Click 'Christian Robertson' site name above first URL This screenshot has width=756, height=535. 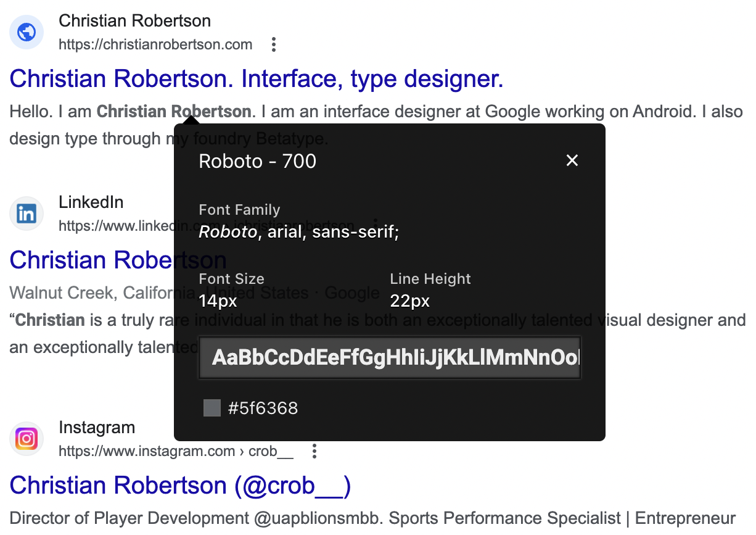point(134,21)
